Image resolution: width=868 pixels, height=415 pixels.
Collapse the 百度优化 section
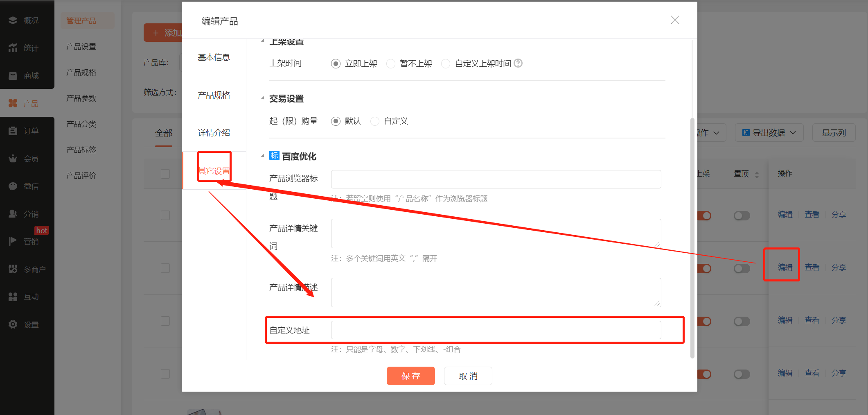point(263,156)
